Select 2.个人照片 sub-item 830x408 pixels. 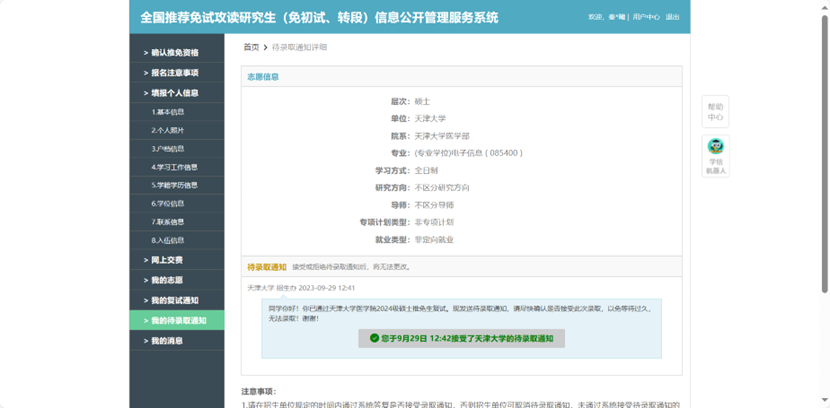tap(168, 130)
